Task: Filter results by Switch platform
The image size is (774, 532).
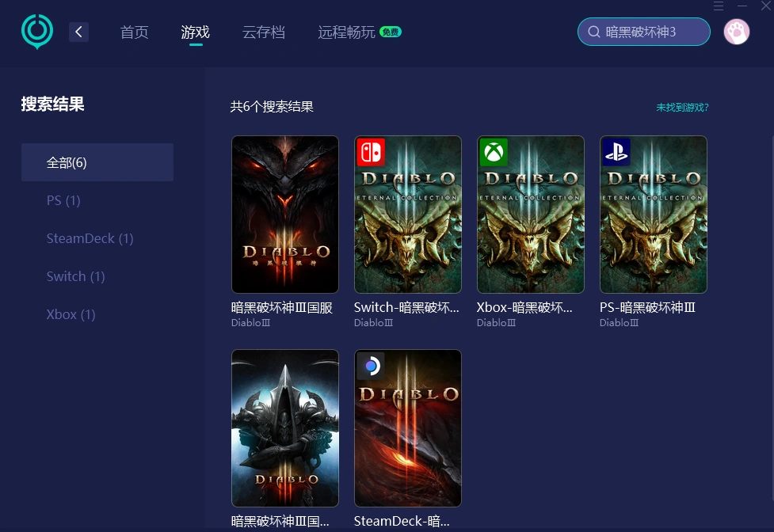Action: (75, 276)
